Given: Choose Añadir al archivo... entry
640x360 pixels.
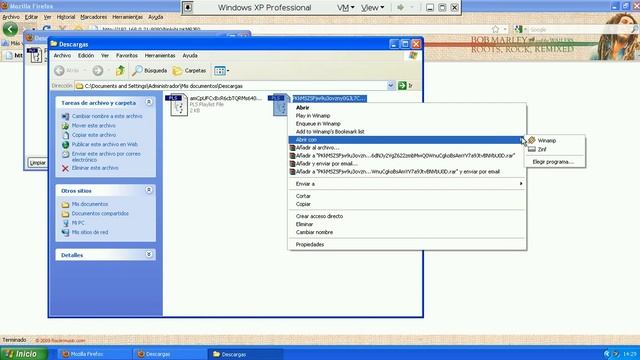Looking at the screenshot, I should pyautogui.click(x=318, y=148).
